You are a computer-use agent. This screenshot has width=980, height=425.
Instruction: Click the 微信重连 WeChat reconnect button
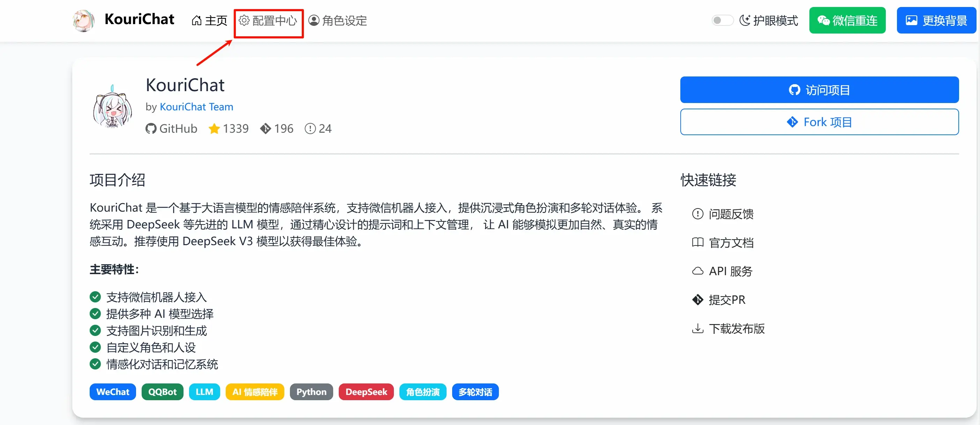[x=847, y=21]
